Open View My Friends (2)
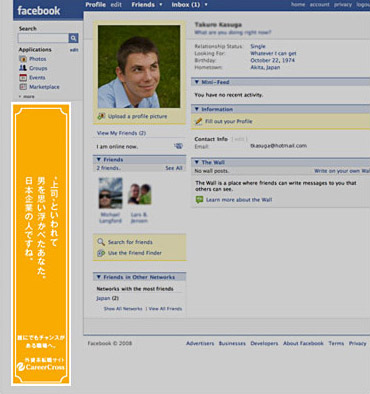The height and width of the screenshot is (394, 370). tap(121, 133)
